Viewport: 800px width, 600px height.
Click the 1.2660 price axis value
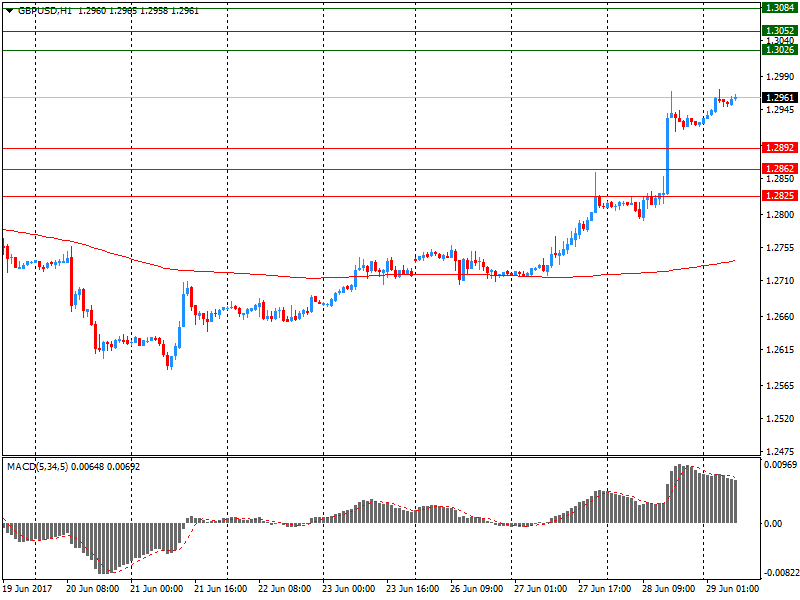click(780, 317)
